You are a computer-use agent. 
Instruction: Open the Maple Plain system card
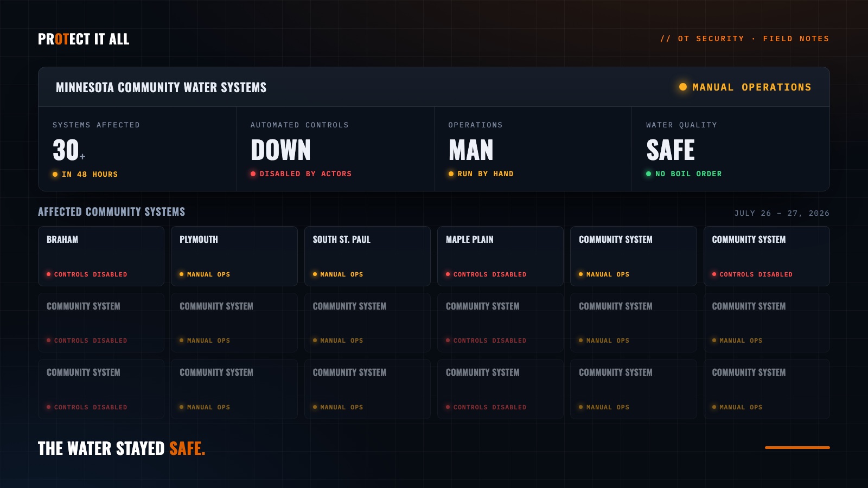point(500,256)
